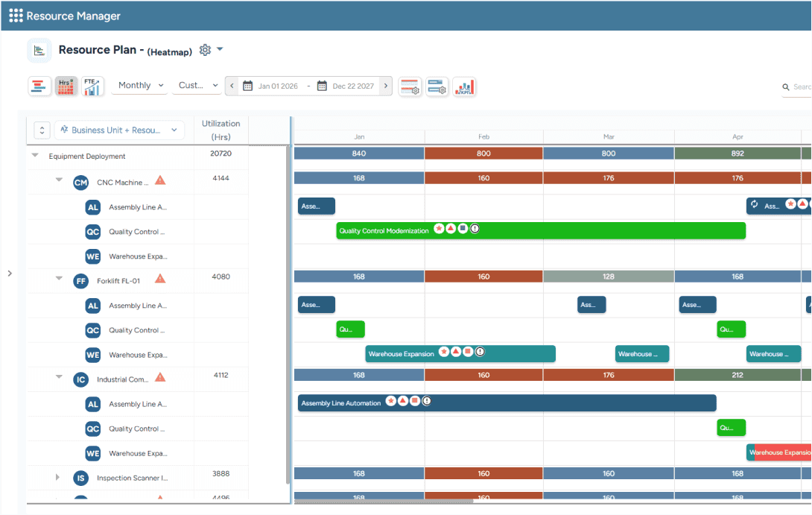This screenshot has width=812, height=515.
Task: Click the vertical resource list scrollbar
Action: tap(288, 314)
